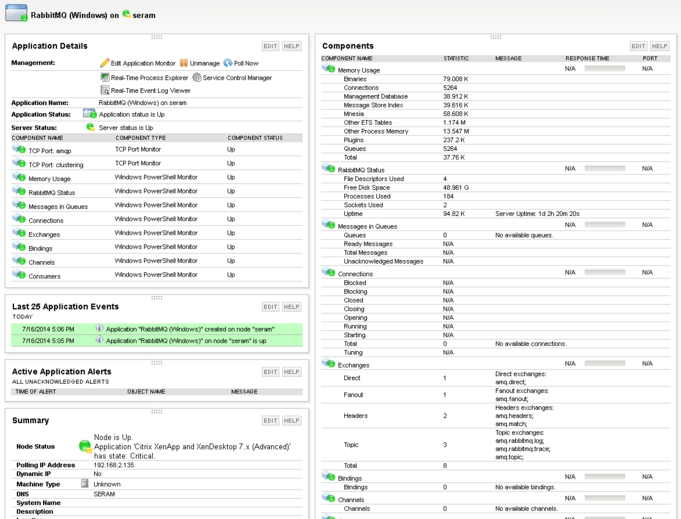This screenshot has height=519, width=681.
Task: Click status icon next to TCP Port: amqp
Action: tap(19, 149)
